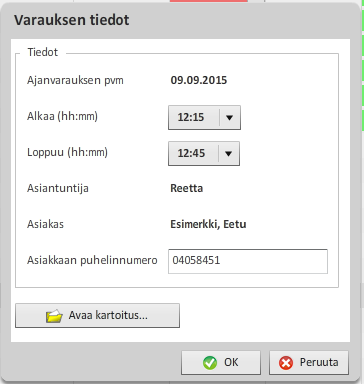Click the red cross icon on Peruuta

tap(286, 363)
